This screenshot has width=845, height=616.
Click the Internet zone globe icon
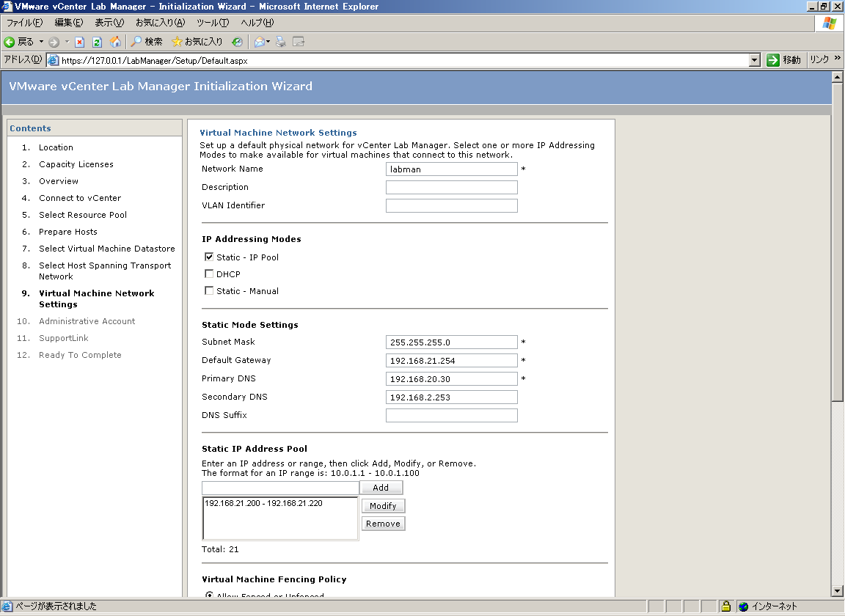click(744, 606)
